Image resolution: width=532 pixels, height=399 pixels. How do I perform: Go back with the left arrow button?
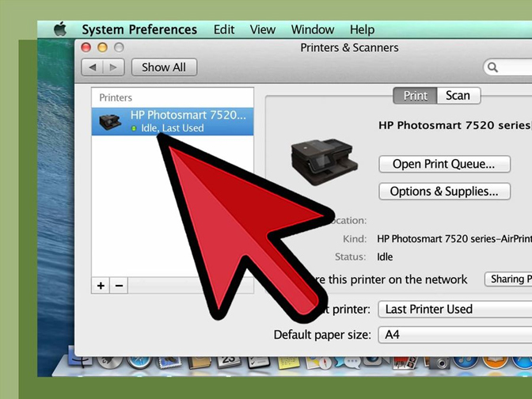[x=93, y=67]
